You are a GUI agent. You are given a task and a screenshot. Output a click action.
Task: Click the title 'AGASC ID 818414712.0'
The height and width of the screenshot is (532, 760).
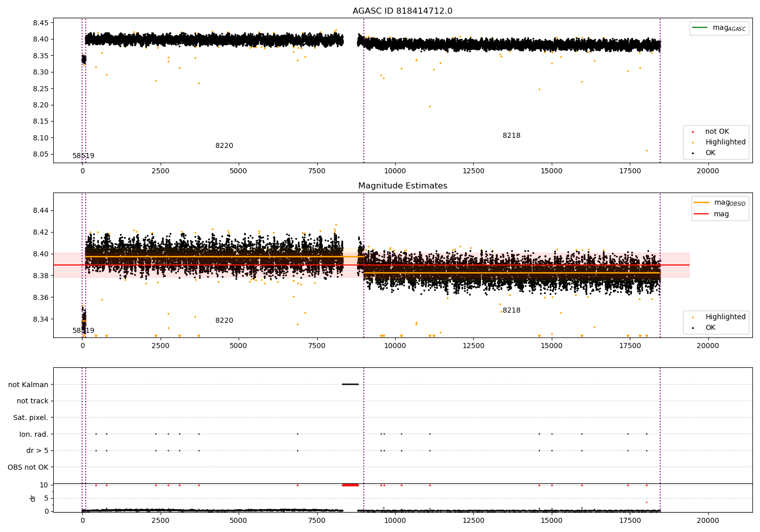click(x=402, y=11)
